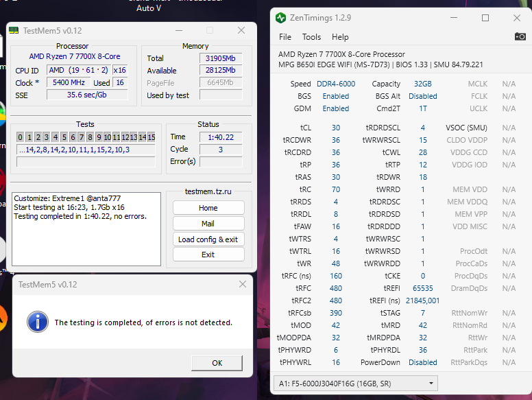This screenshot has width=532, height=400.
Task: Select test number 0 box
Action: (20, 137)
